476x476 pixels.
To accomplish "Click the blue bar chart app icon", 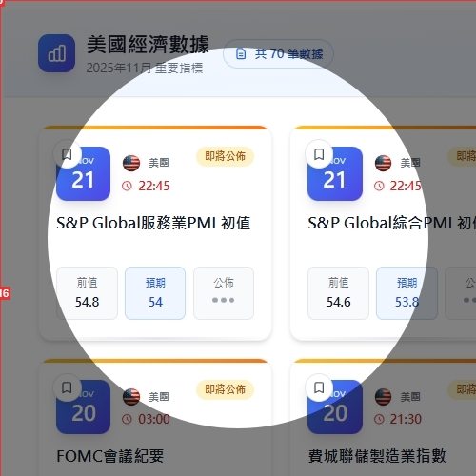I will (56, 53).
